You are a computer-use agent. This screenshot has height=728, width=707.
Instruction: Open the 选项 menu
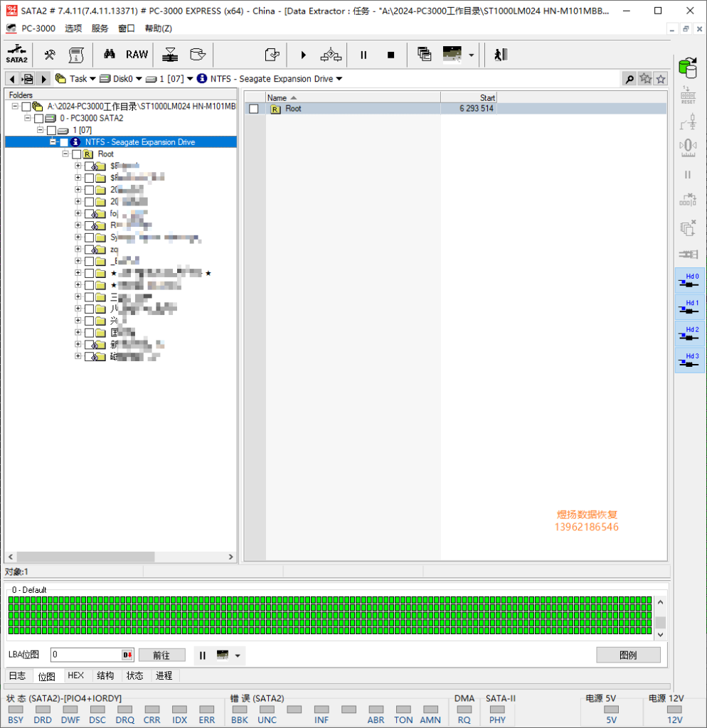coord(73,28)
